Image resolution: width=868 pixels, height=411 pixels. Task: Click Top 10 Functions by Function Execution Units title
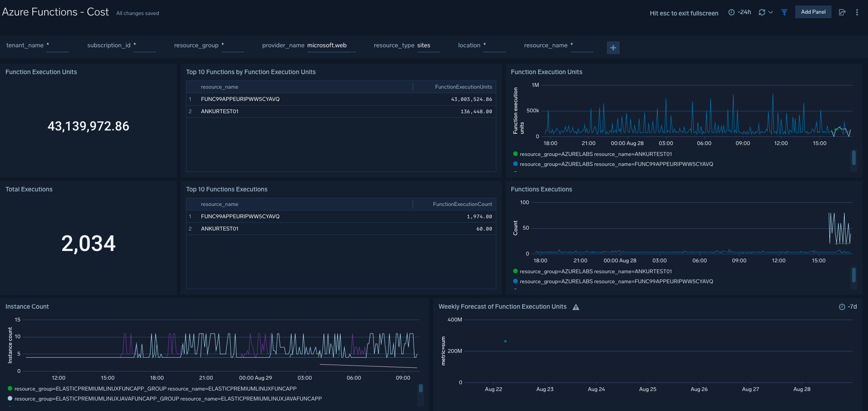251,72
